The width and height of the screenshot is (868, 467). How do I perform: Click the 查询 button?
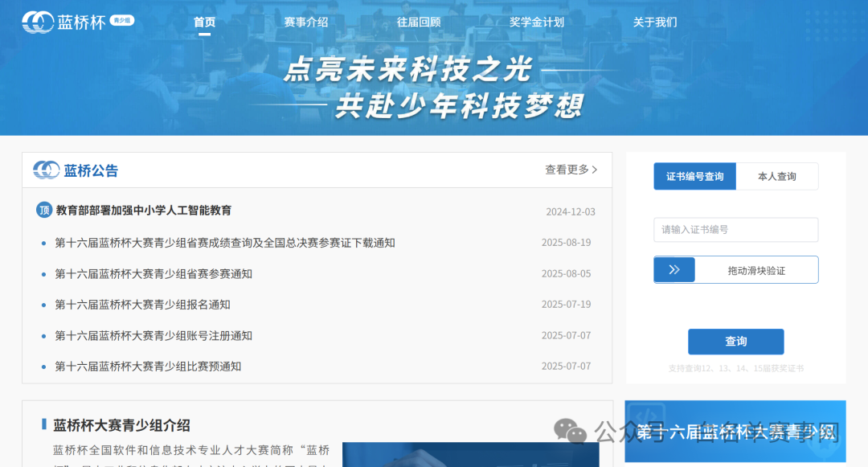click(x=735, y=342)
